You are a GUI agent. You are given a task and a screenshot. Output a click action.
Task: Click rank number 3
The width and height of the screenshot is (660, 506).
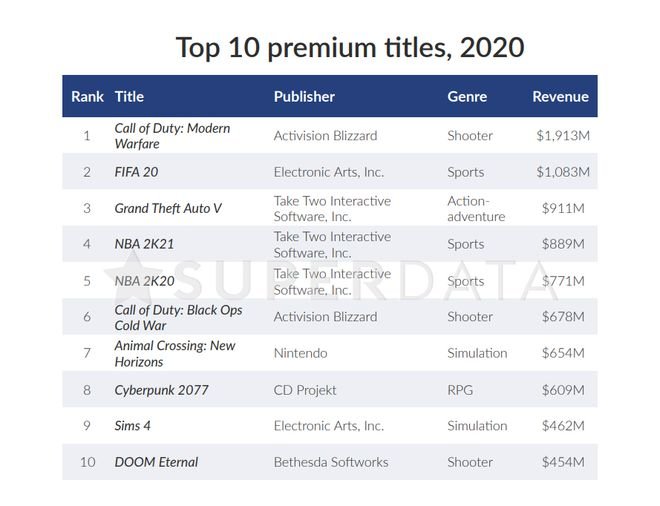[x=87, y=208]
